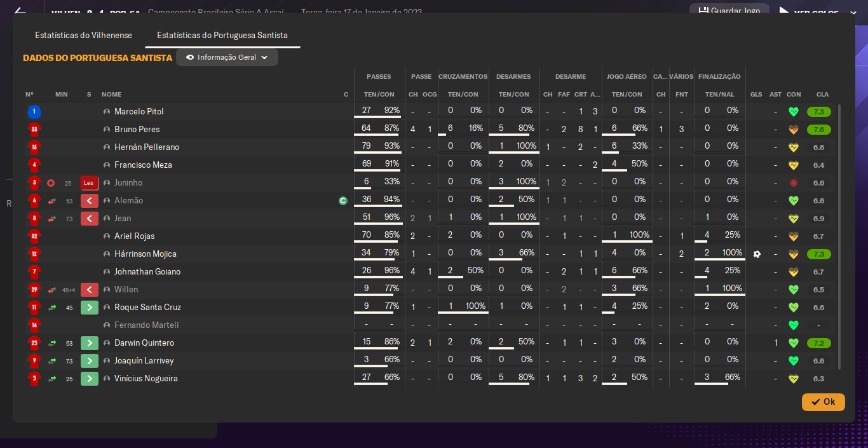Sort by CRUZAMENTOS TEN/CON column header
The height and width of the screenshot is (448, 868).
pos(463,95)
